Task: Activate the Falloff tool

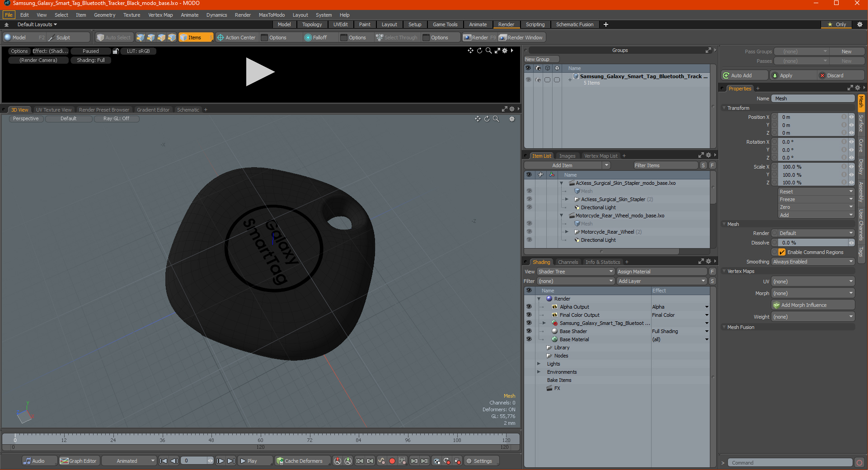Action: pos(316,38)
